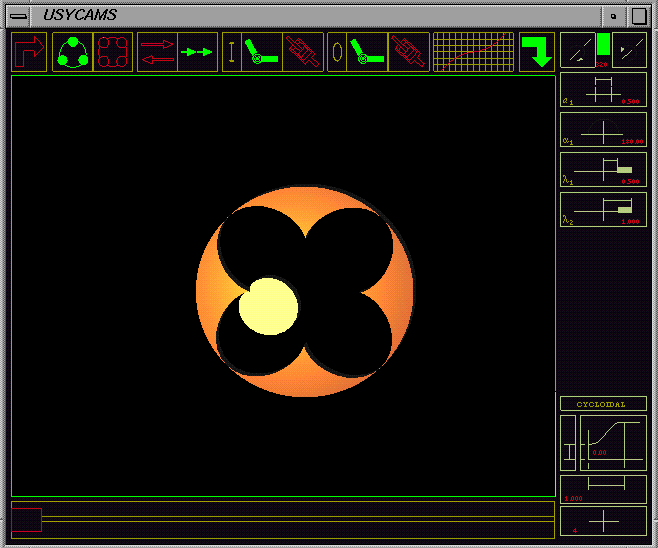658x548 pixels.
Task: Click the green double-arrow forward icon
Action: coord(197,52)
